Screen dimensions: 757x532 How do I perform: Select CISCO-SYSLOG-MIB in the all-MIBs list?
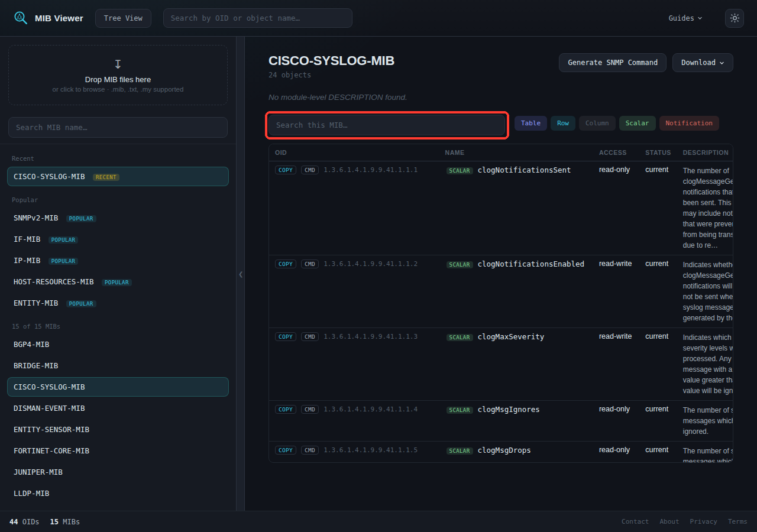coord(118,387)
